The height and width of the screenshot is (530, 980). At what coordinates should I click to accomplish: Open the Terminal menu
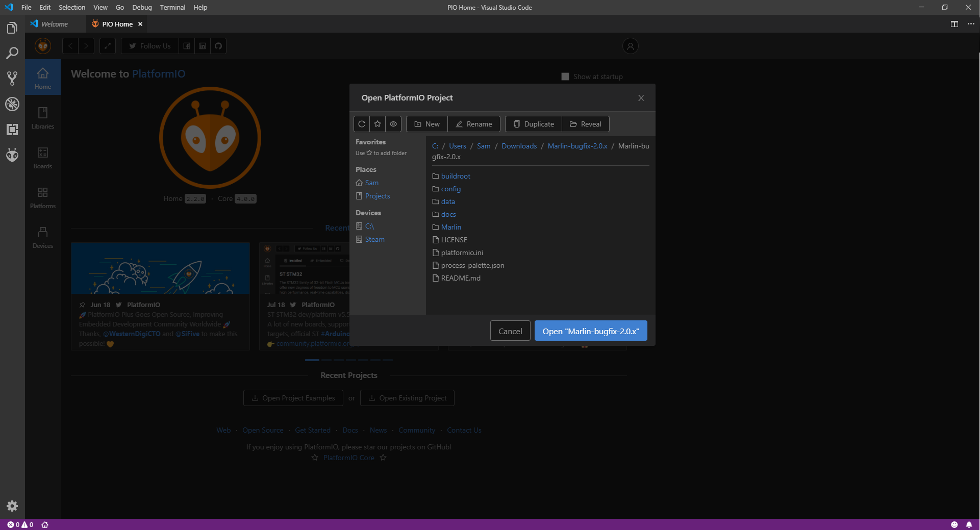[x=172, y=7]
